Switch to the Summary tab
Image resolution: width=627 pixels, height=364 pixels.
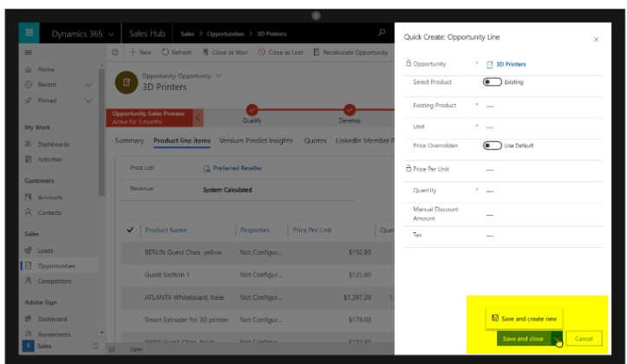click(129, 140)
